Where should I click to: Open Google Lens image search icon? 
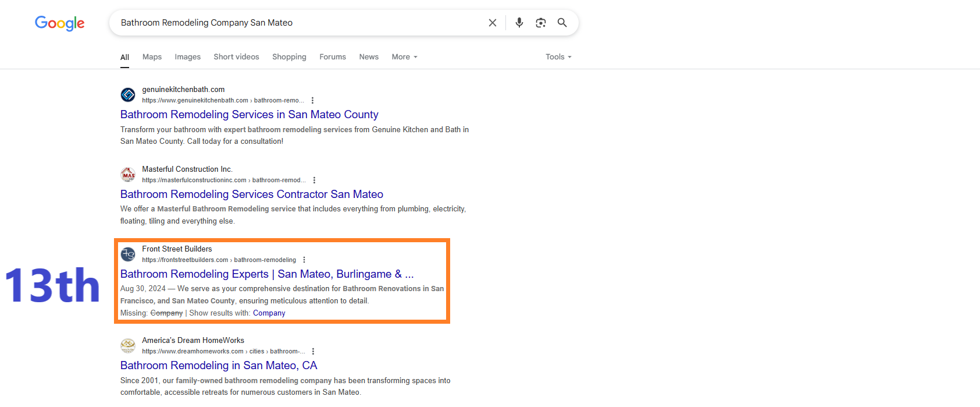[x=541, y=23]
